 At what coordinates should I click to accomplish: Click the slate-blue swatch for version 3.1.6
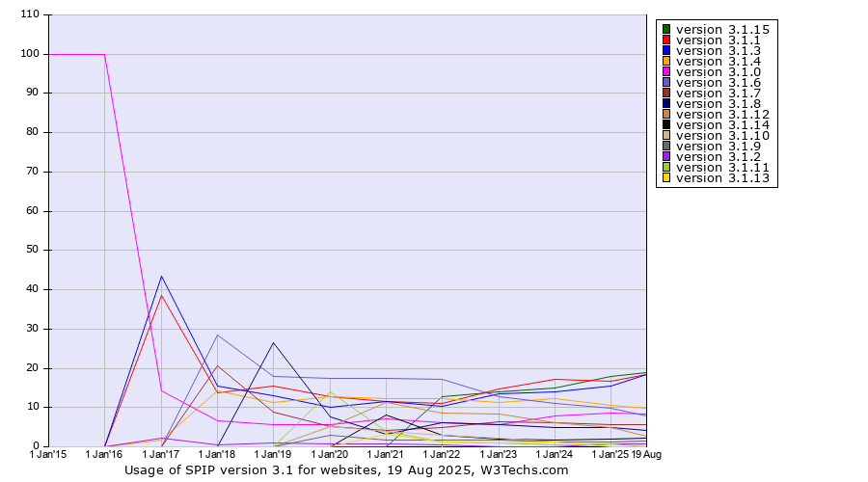point(666,83)
